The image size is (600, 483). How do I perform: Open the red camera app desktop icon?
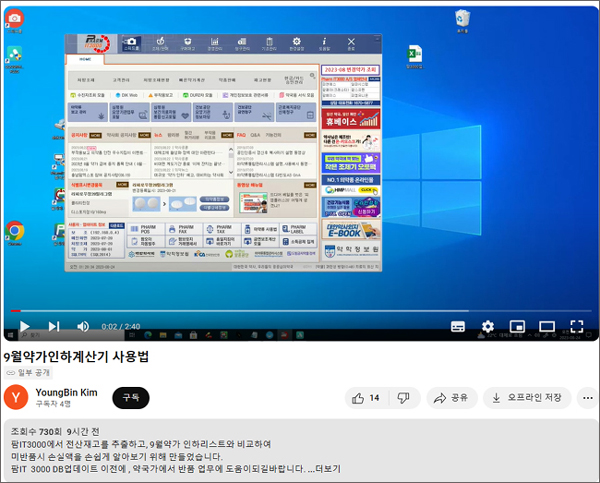(15, 21)
